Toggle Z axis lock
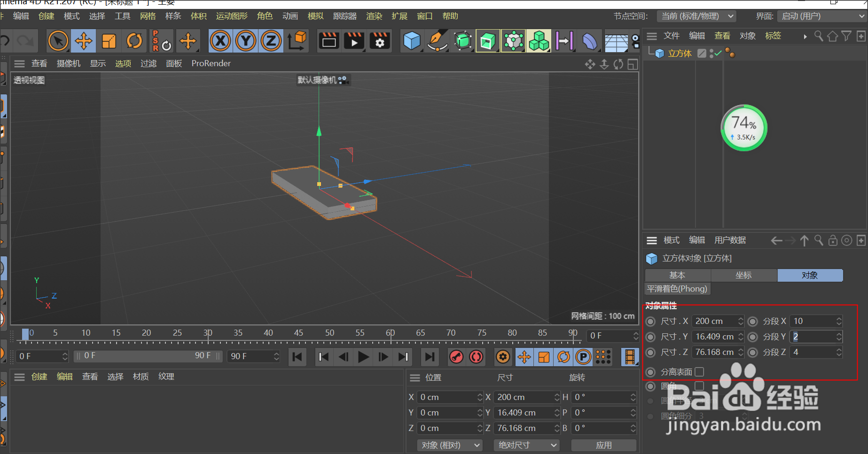Image resolution: width=868 pixels, height=454 pixels. (x=271, y=41)
